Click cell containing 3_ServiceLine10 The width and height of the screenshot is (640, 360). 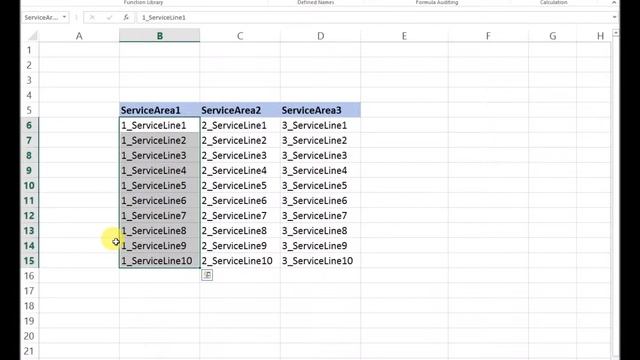pos(320,261)
